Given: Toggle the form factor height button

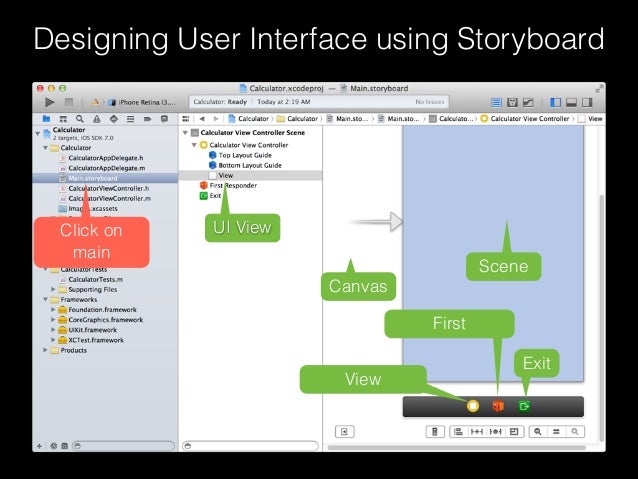Looking at the screenshot, I should click(x=435, y=432).
